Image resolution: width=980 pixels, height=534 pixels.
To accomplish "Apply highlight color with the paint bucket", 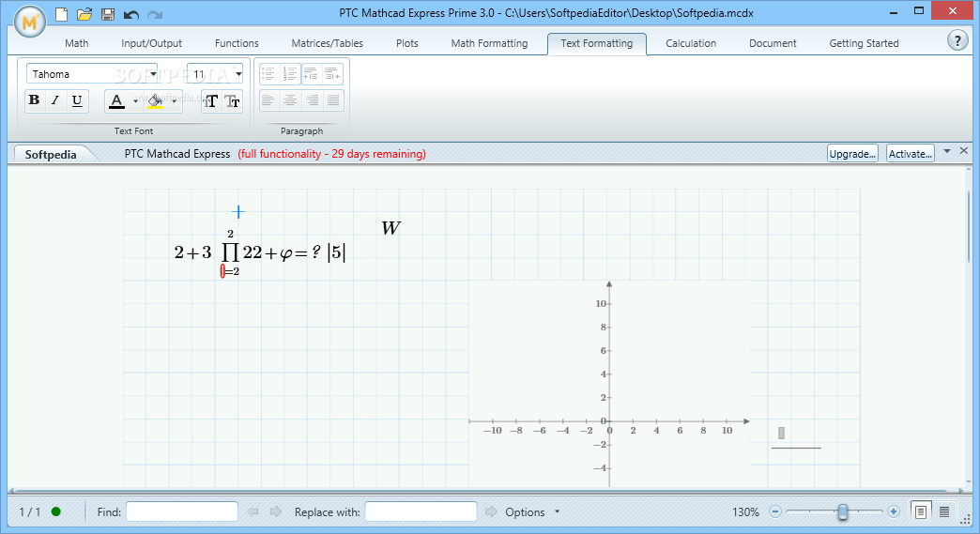I will [156, 101].
